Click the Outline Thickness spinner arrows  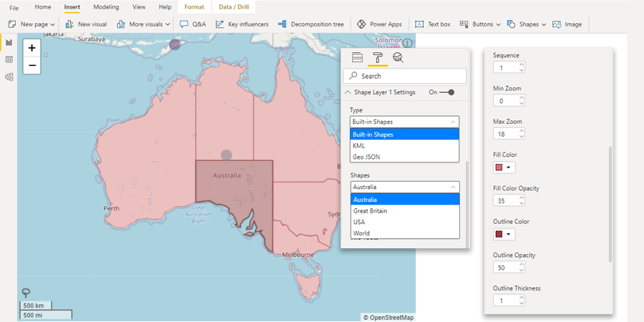point(521,301)
